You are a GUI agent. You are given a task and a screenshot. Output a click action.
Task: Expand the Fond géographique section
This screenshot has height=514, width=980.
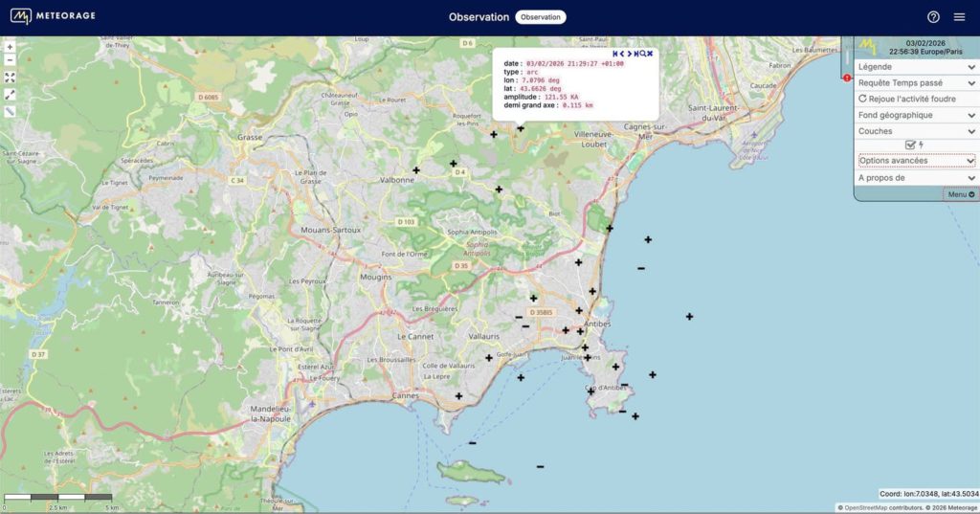coord(916,115)
